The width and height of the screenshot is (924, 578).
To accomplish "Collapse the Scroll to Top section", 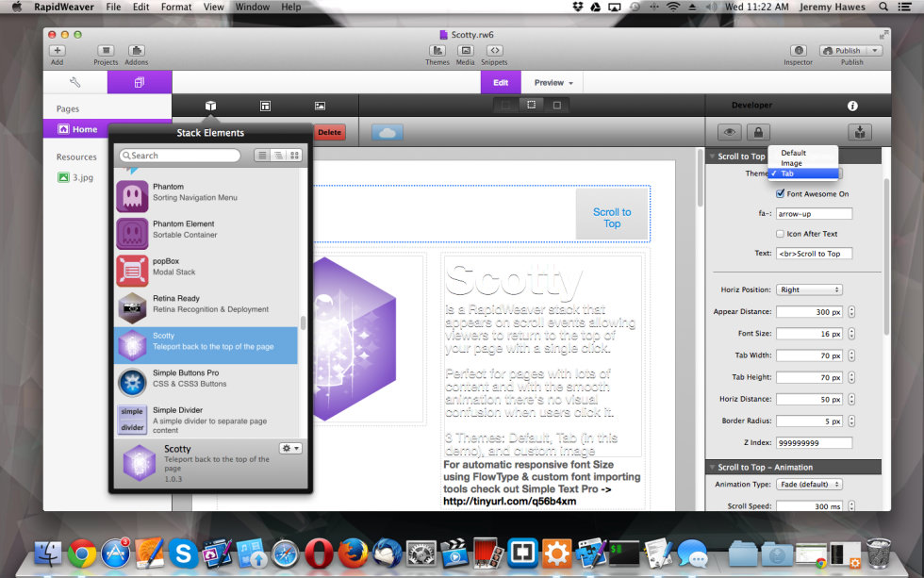I will coord(713,157).
